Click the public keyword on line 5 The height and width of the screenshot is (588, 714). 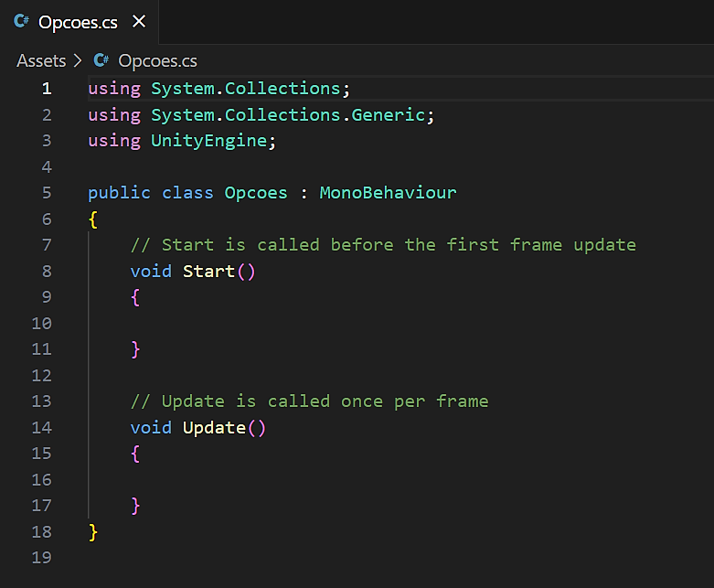(119, 193)
